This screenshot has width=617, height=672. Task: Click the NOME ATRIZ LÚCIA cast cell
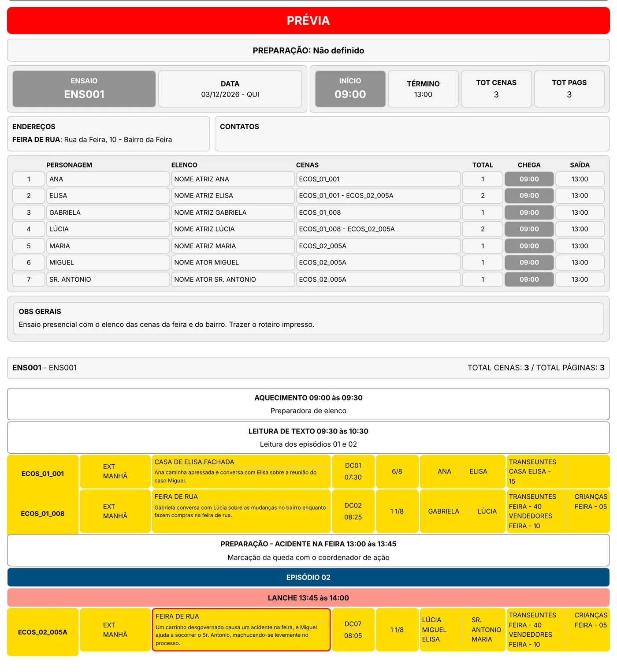(x=233, y=229)
